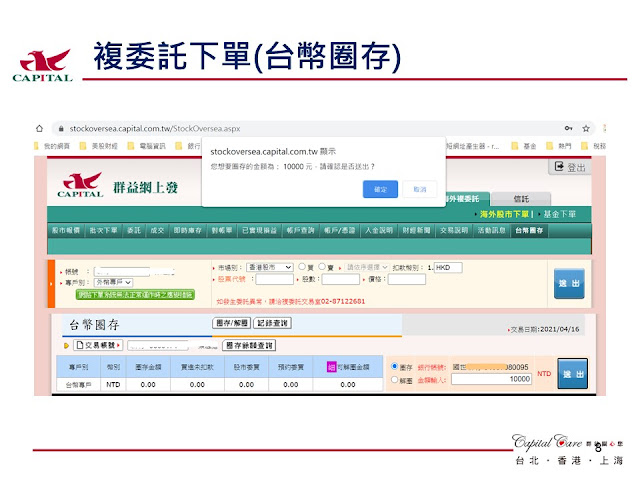Submit the order with the upper 送出 button
The image size is (640, 480).
[569, 284]
